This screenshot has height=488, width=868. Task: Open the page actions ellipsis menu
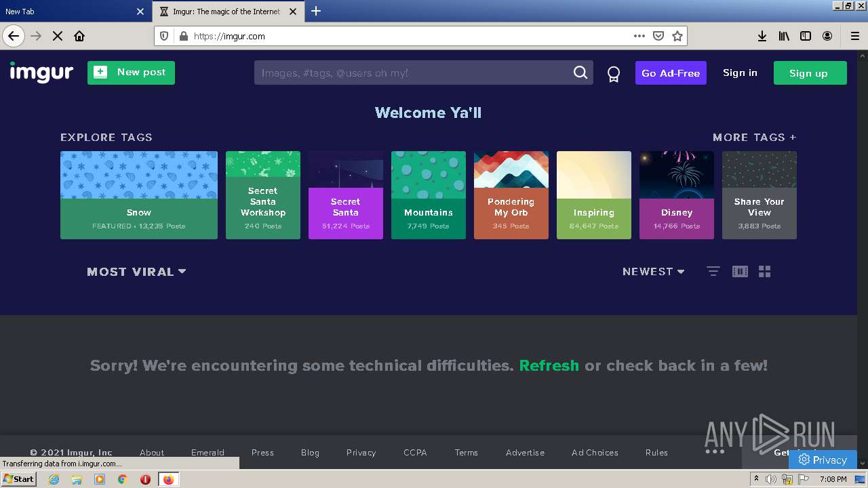click(639, 36)
